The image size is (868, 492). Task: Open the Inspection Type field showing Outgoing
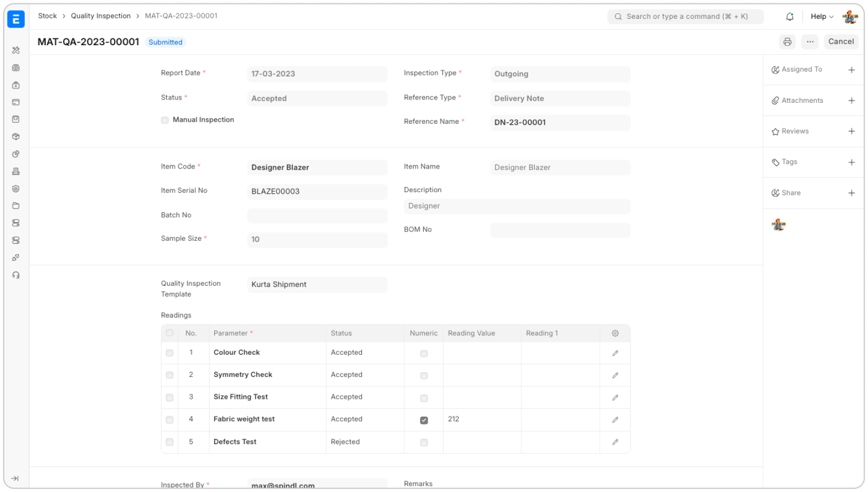[x=560, y=74]
